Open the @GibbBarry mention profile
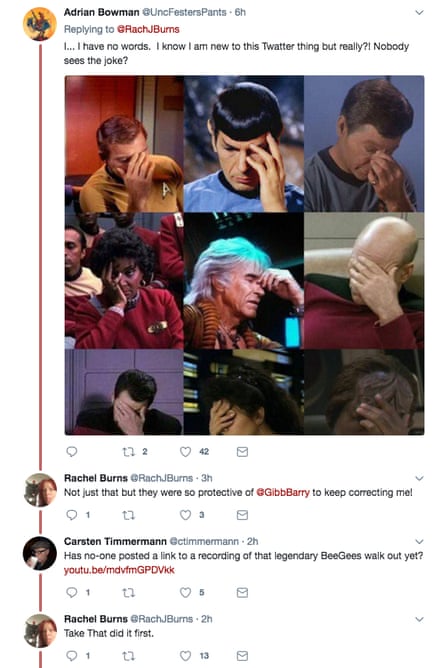The height and width of the screenshot is (668, 445). click(283, 492)
